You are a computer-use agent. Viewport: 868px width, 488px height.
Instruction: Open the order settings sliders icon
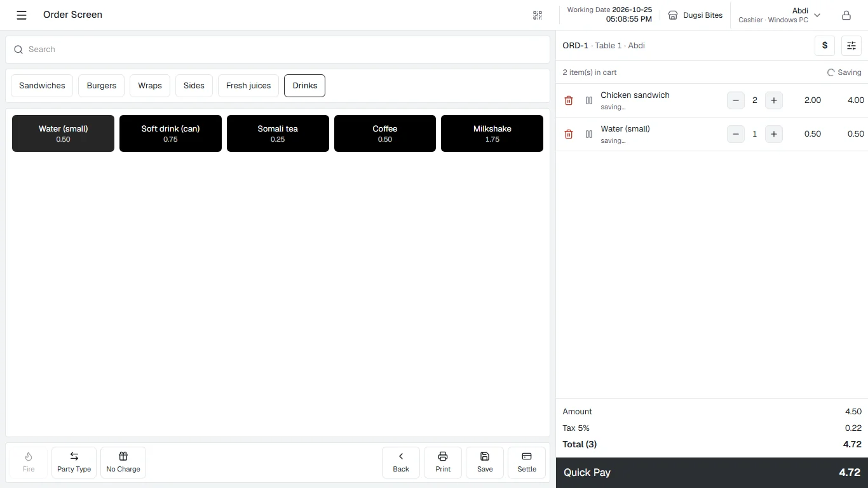click(851, 46)
